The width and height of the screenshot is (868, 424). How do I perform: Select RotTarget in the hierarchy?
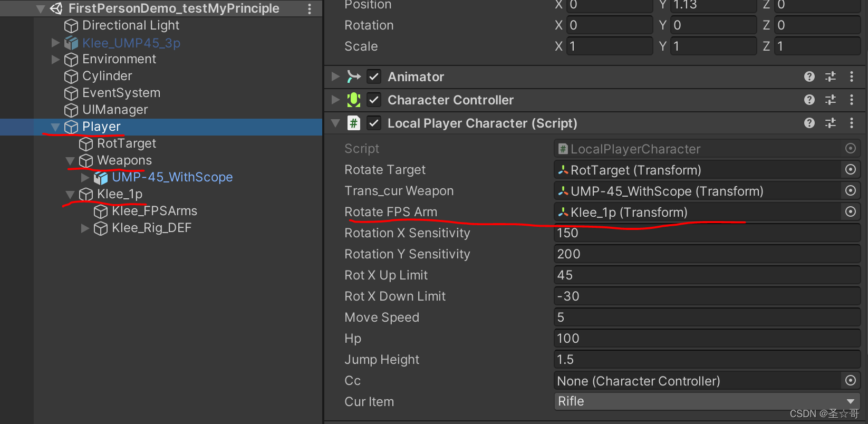127,143
